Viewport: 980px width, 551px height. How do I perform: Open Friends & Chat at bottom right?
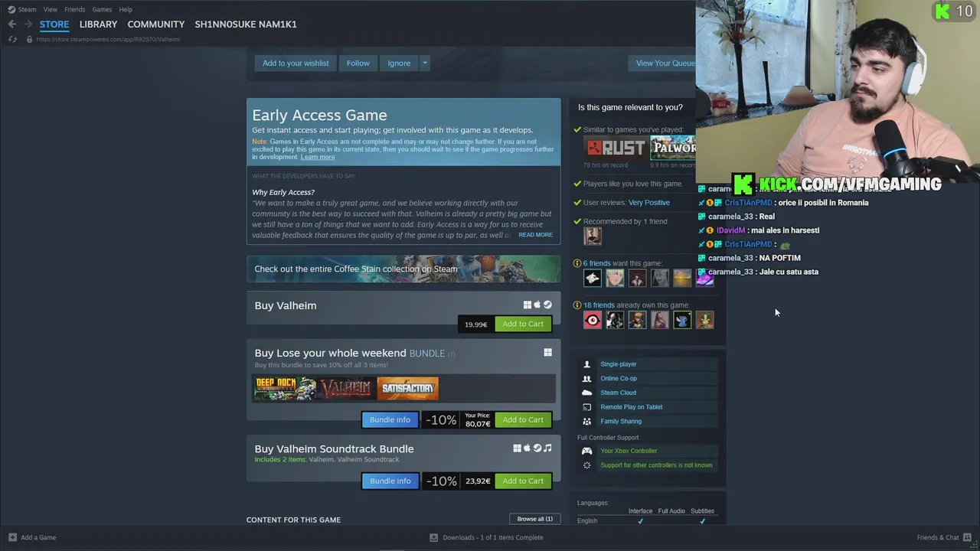pyautogui.click(x=943, y=537)
